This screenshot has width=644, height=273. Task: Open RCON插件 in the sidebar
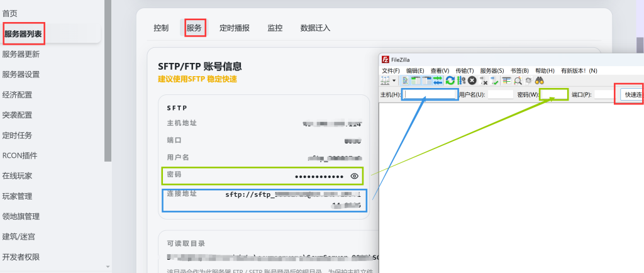(x=19, y=155)
